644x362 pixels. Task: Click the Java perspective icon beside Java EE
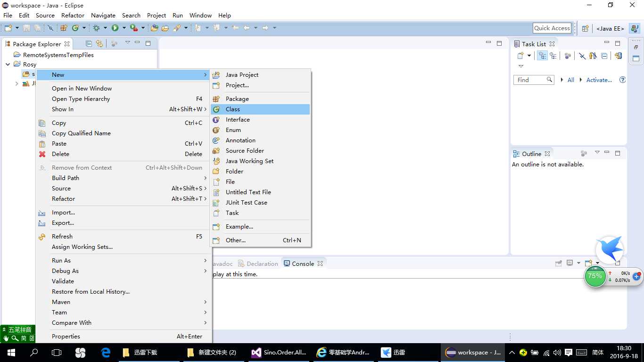635,28
